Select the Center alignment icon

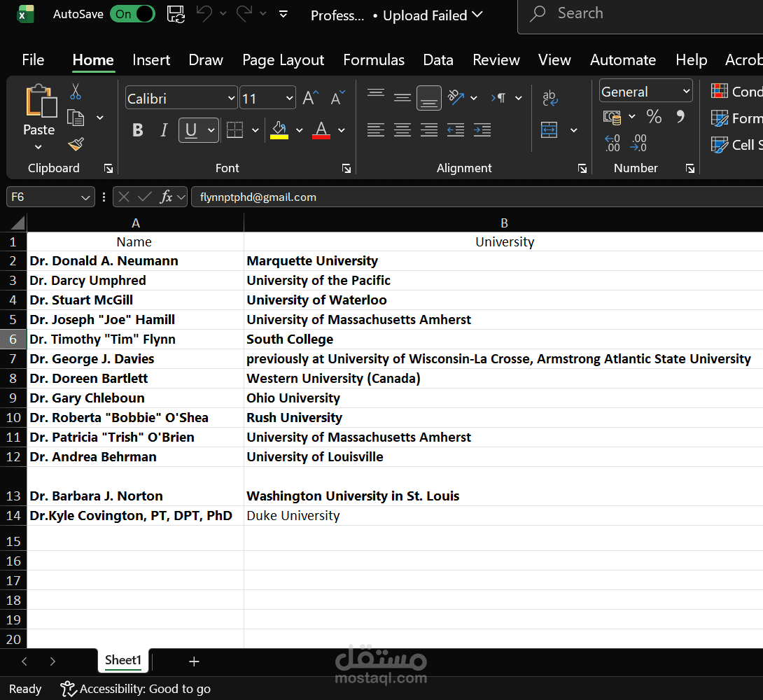pyautogui.click(x=402, y=130)
